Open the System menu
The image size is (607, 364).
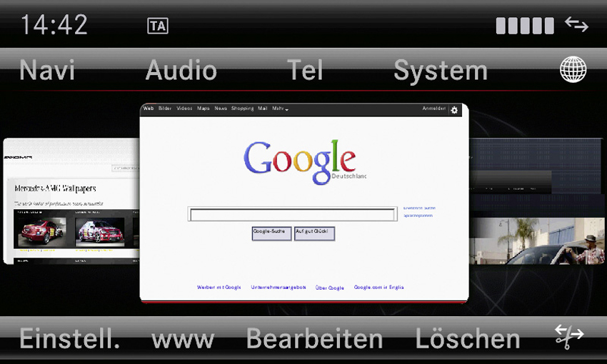pyautogui.click(x=441, y=71)
